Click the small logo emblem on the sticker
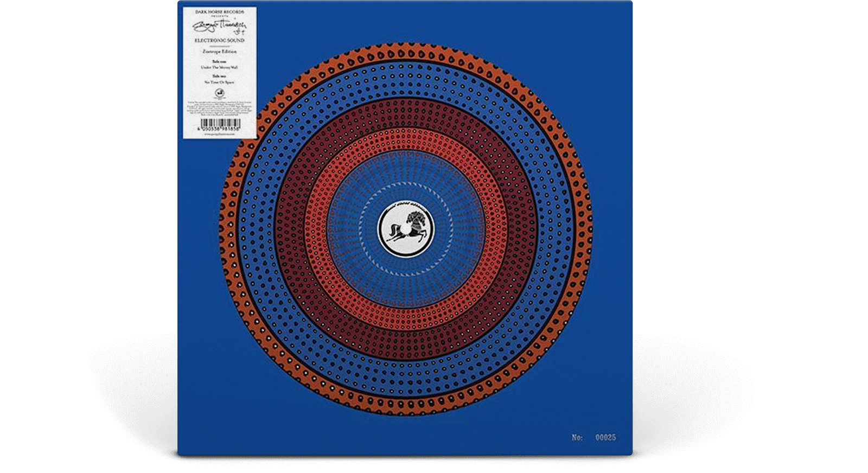This screenshot has height=473, width=868. coord(220,93)
